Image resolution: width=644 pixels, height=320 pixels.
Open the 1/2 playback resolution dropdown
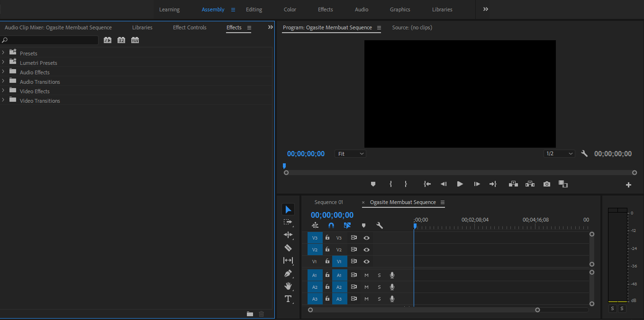click(559, 153)
